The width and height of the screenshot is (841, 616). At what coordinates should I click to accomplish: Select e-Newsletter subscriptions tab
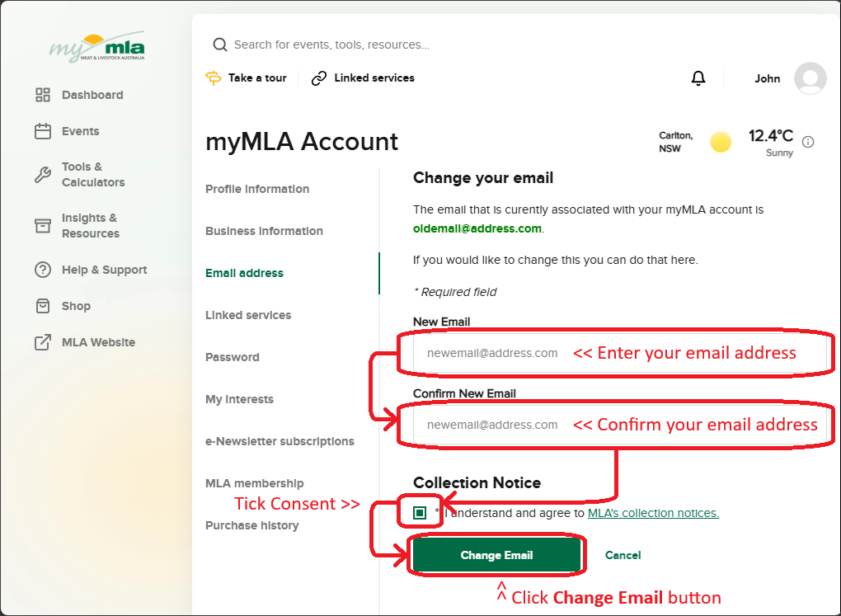click(280, 441)
